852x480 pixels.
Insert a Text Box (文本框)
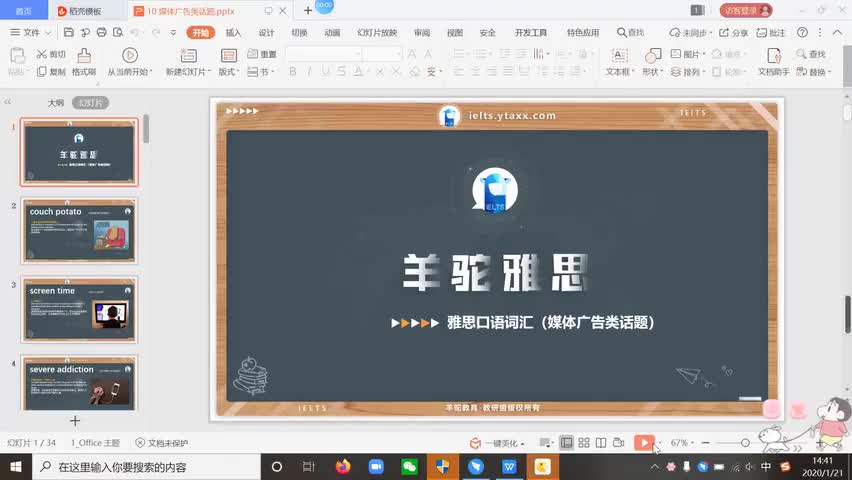click(x=620, y=62)
